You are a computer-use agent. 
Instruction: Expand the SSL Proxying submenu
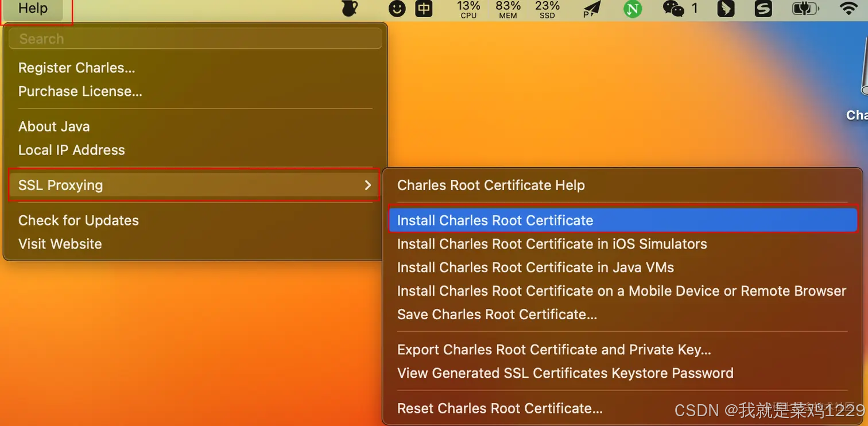coord(195,185)
